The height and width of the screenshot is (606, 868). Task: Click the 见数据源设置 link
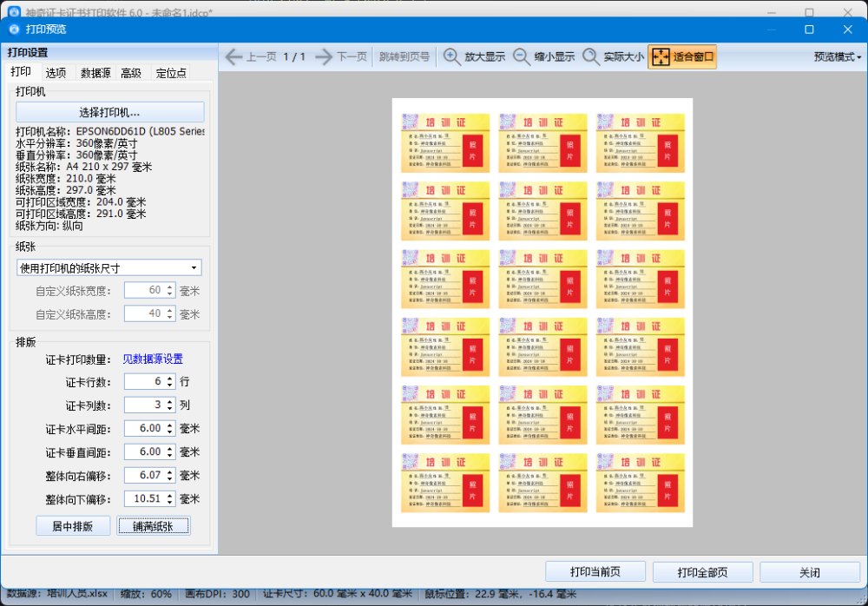pos(152,359)
